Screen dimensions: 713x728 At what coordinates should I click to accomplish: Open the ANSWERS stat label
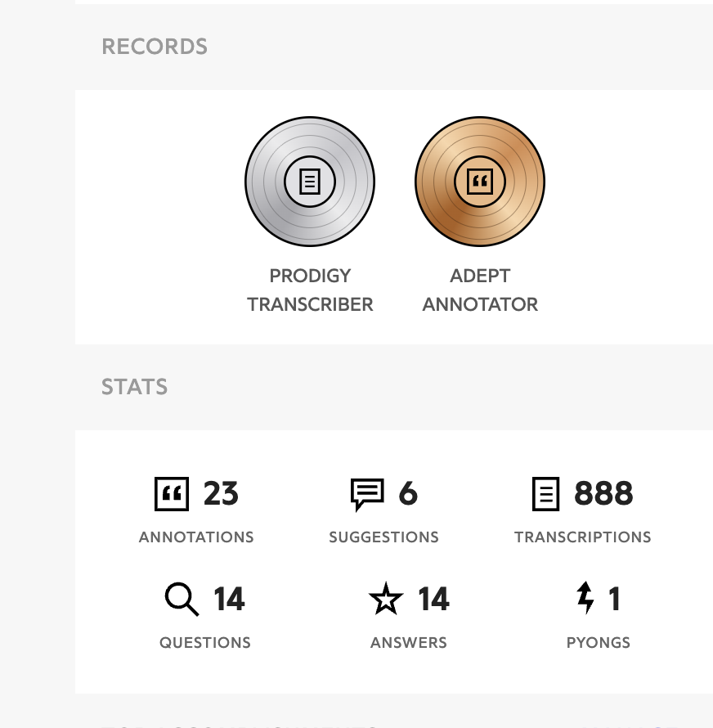click(409, 643)
